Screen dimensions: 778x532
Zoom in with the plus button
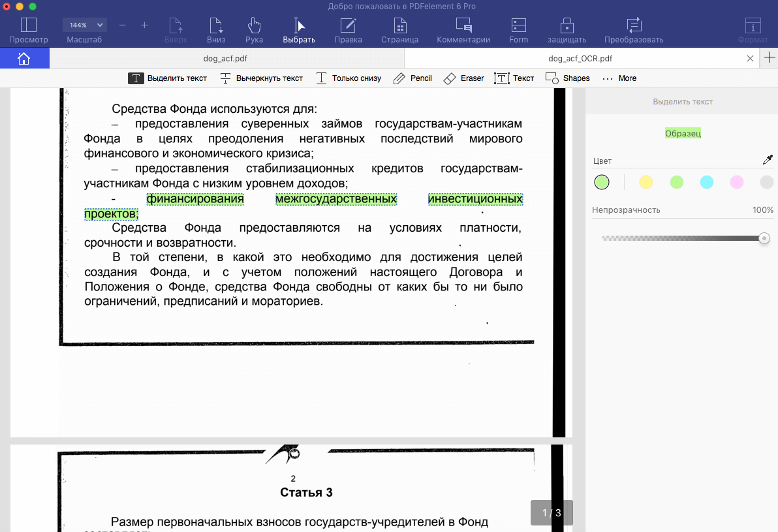[x=144, y=25]
